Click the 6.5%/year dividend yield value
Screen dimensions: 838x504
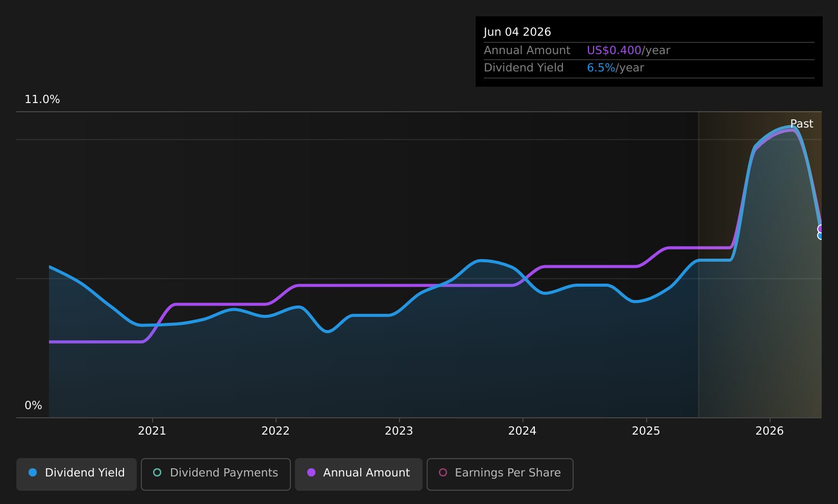615,68
